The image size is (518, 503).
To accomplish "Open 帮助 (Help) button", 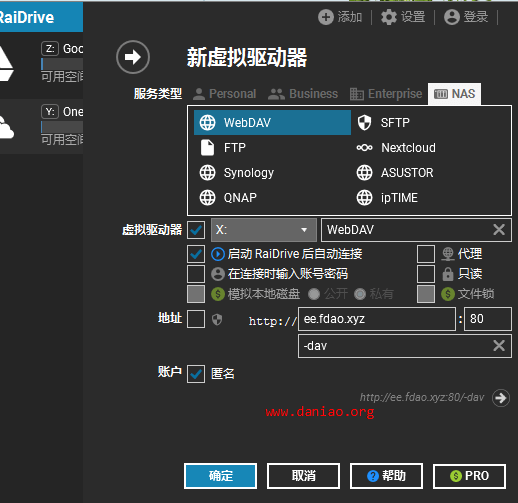I will click(386, 476).
